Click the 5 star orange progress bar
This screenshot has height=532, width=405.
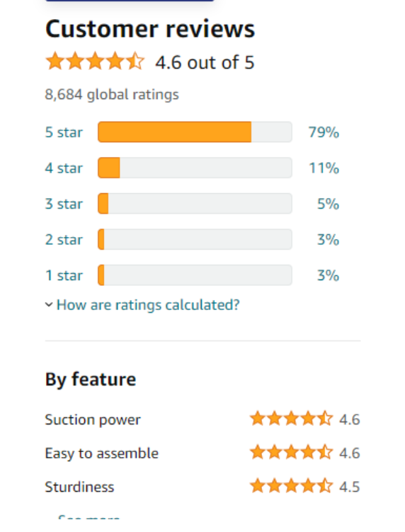tap(195, 132)
